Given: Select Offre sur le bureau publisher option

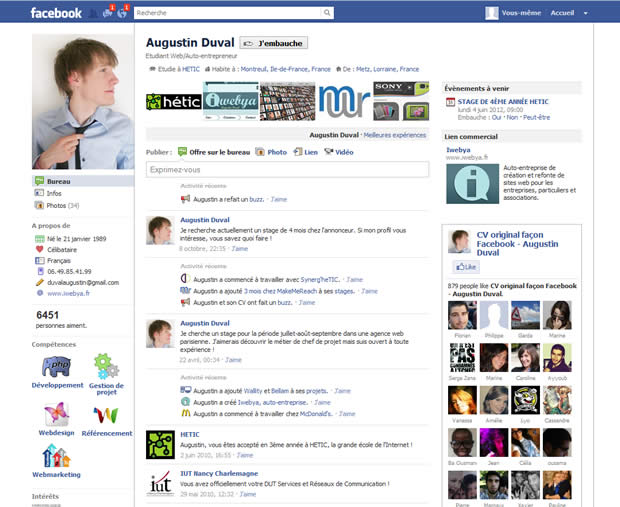Looking at the screenshot, I should point(214,152).
